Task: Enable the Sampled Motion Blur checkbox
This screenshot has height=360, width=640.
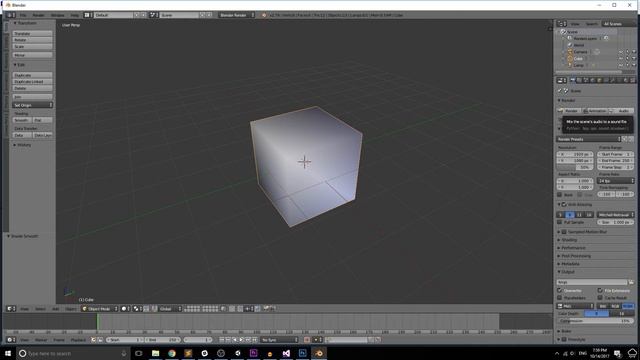Action: pos(564,232)
